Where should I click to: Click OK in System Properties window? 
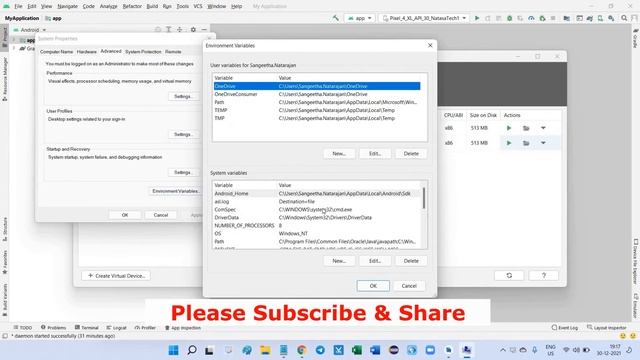(125, 215)
